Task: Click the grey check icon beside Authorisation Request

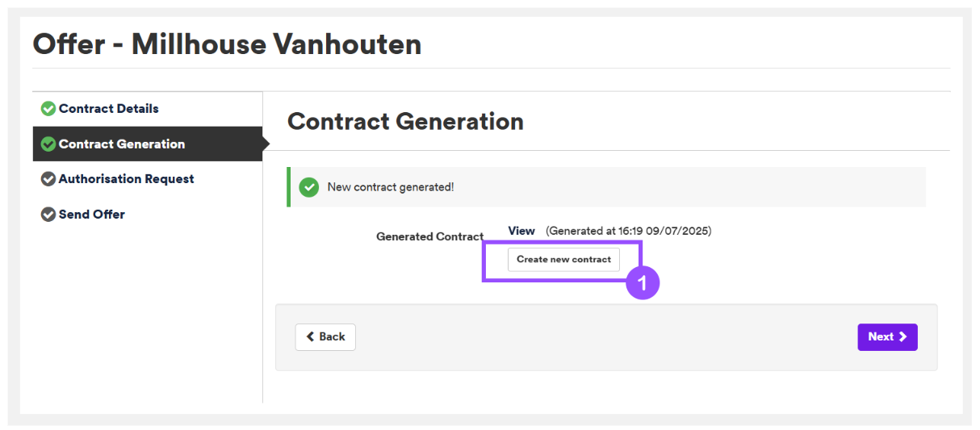Action: point(48,179)
